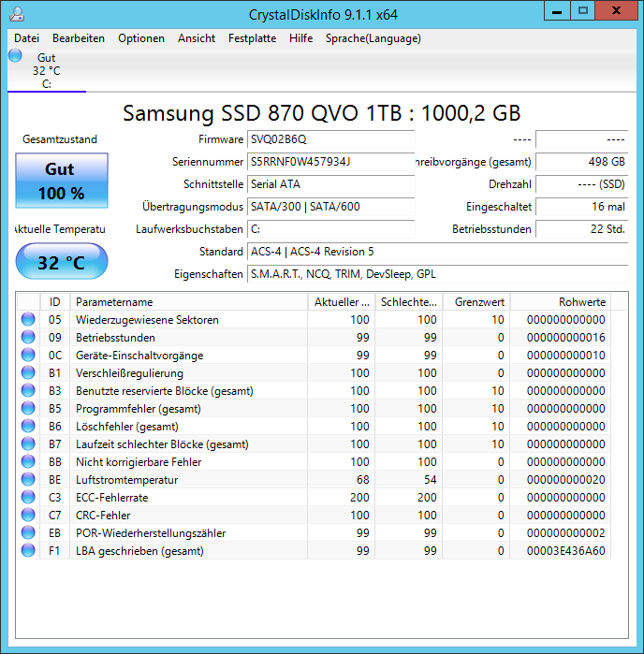Click the CrystalDiskInfo app icon in title bar
Screen dimensions: 644x654
17,14
